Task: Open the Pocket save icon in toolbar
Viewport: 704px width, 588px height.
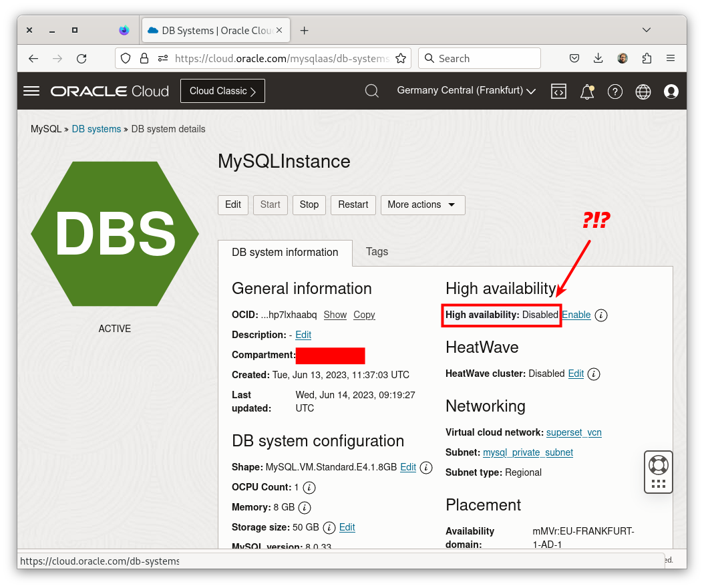Action: 574,58
